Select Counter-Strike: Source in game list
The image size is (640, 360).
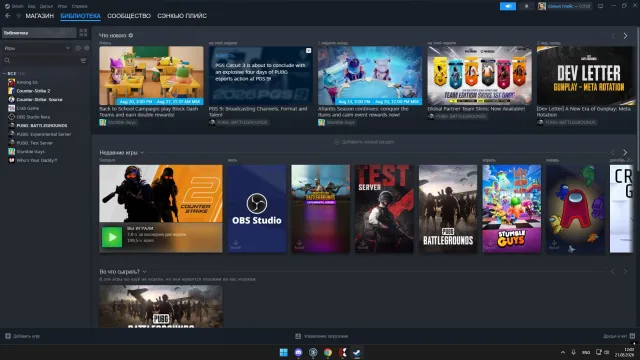pos(39,100)
